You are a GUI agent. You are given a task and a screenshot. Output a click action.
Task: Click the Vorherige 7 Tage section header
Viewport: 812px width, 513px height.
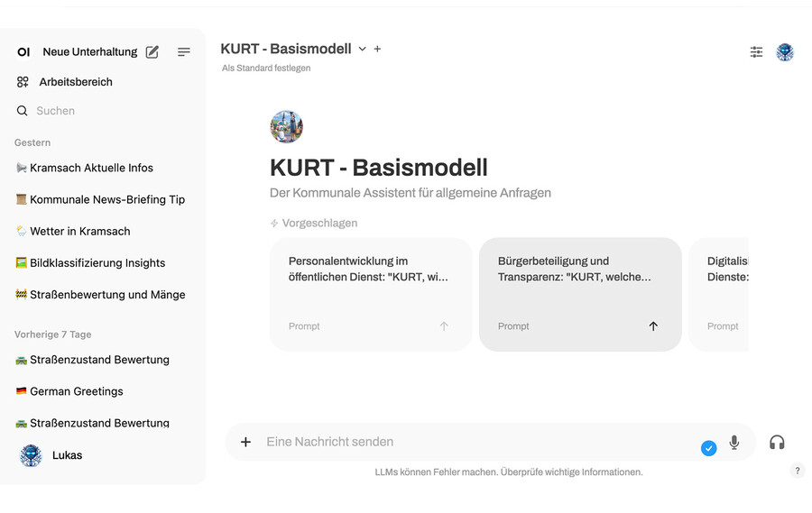click(53, 334)
